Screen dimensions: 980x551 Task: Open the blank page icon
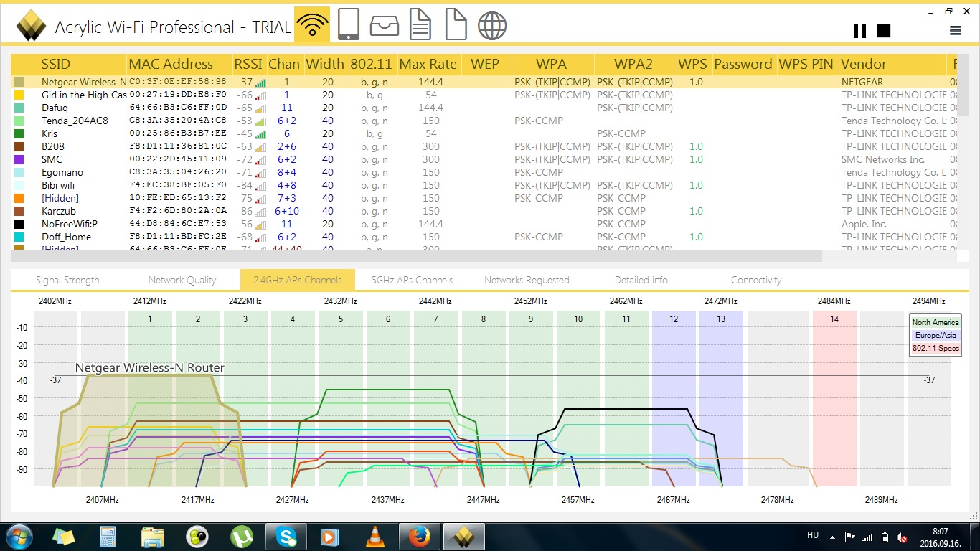click(x=456, y=24)
